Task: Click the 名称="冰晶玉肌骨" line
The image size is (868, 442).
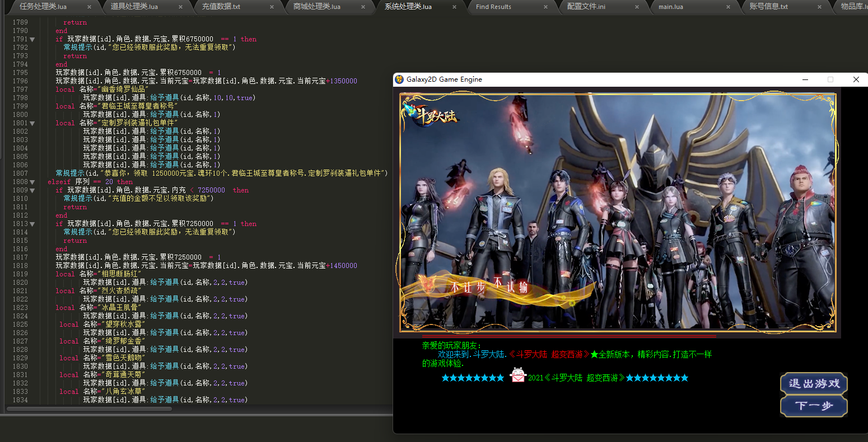Action: click(98, 308)
